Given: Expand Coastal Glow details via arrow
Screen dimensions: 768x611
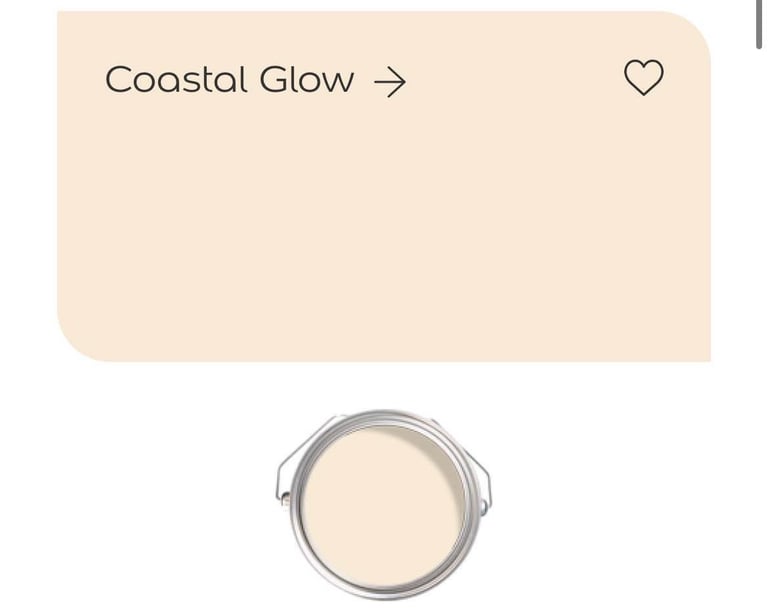Looking at the screenshot, I should 390,82.
